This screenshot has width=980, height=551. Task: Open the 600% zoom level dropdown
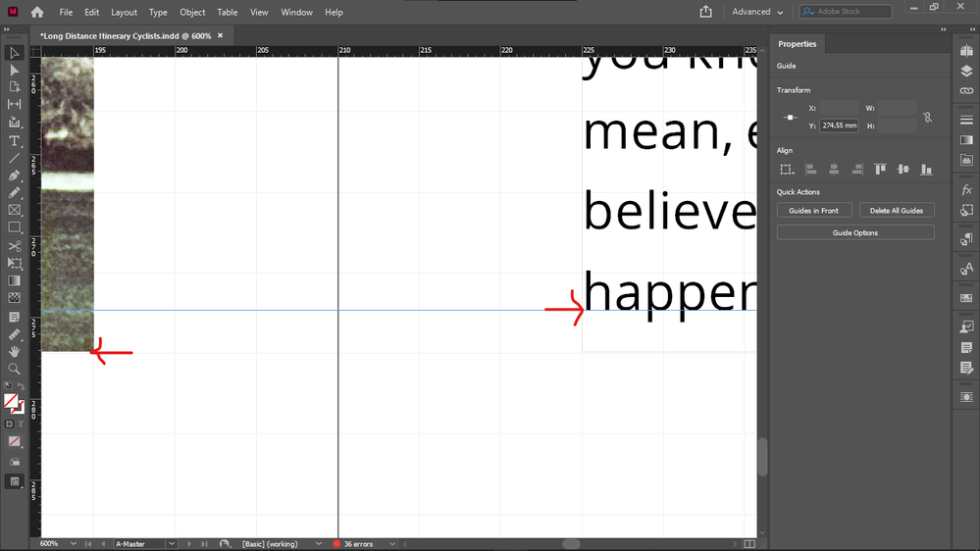[74, 544]
